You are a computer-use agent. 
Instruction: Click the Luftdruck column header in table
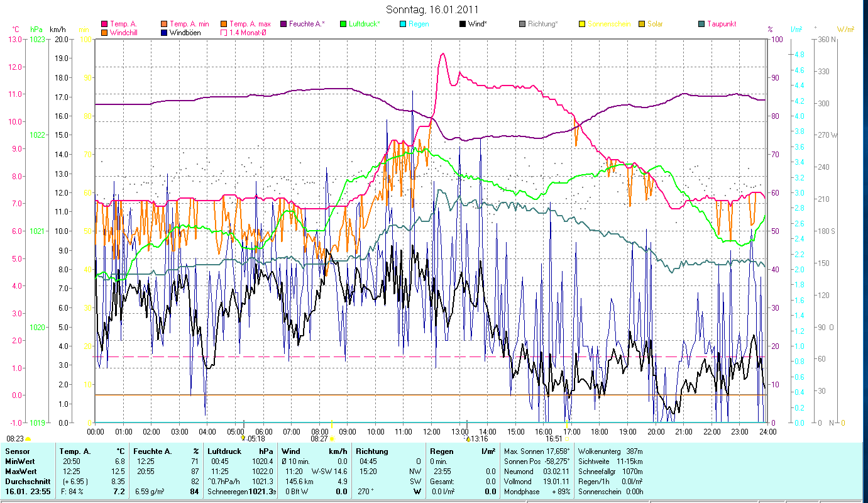click(x=224, y=451)
